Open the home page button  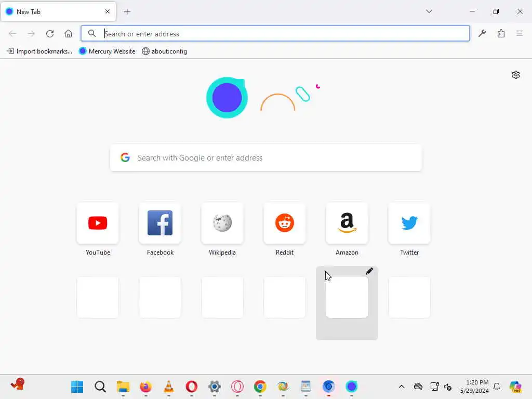pos(68,34)
